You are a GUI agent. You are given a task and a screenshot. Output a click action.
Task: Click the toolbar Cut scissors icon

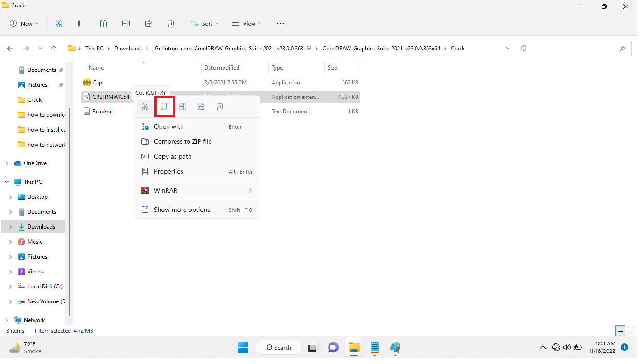[59, 23]
